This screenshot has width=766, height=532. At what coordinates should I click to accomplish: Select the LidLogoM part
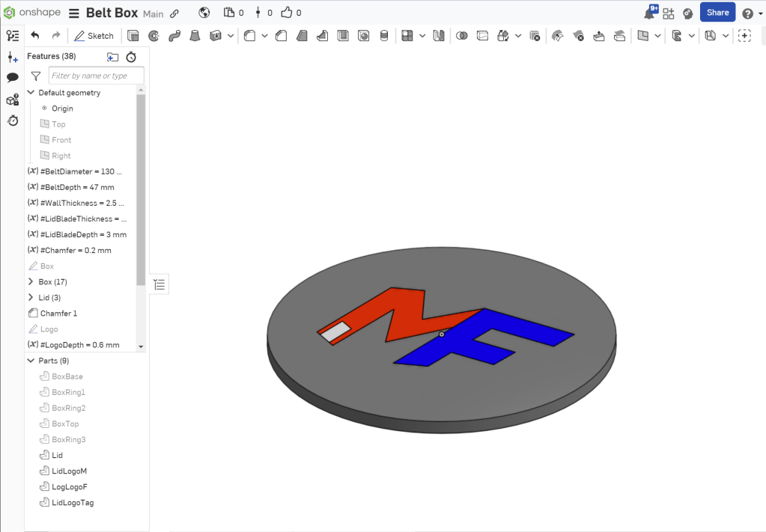tap(69, 471)
